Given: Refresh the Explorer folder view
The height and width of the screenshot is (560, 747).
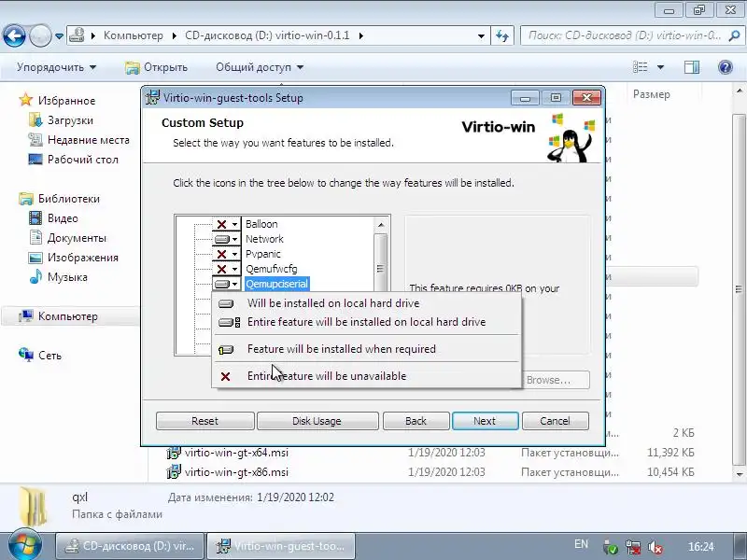Looking at the screenshot, I should click(x=502, y=36).
